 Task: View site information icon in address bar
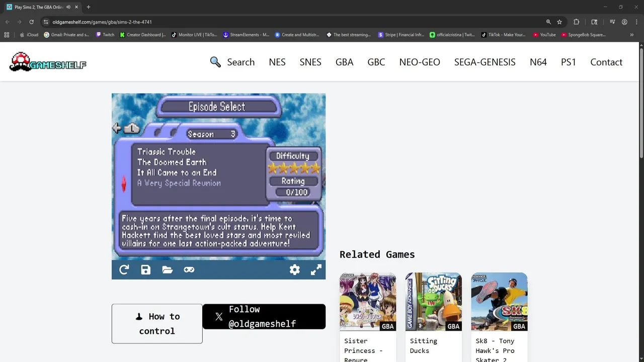click(46, 22)
